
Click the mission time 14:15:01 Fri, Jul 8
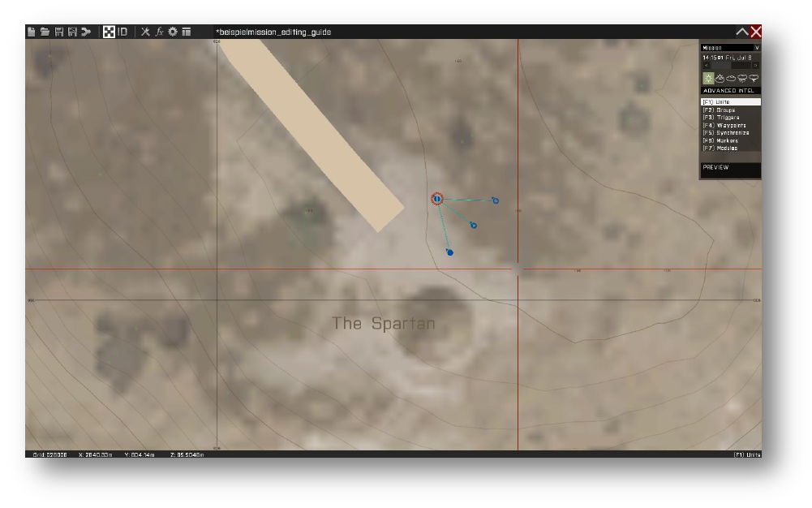727,58
